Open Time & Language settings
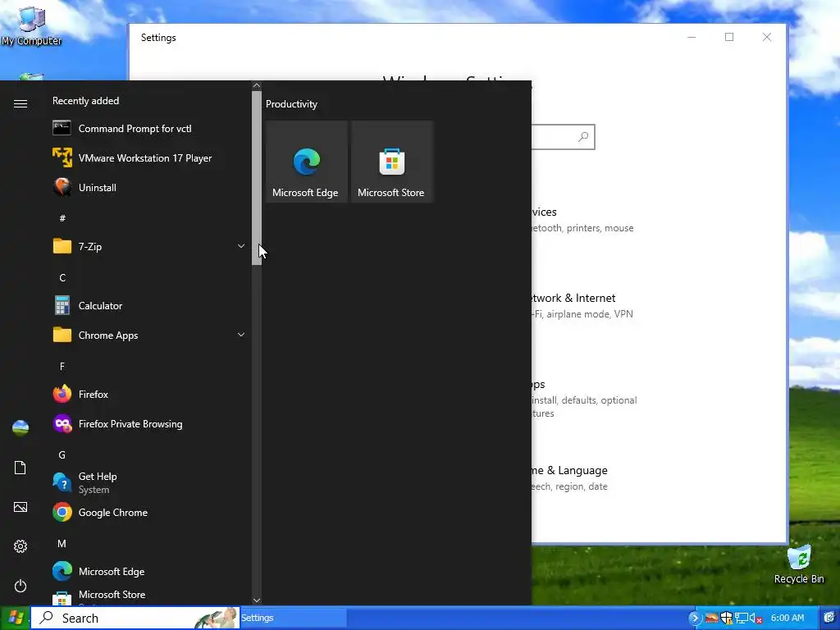 pyautogui.click(x=569, y=478)
